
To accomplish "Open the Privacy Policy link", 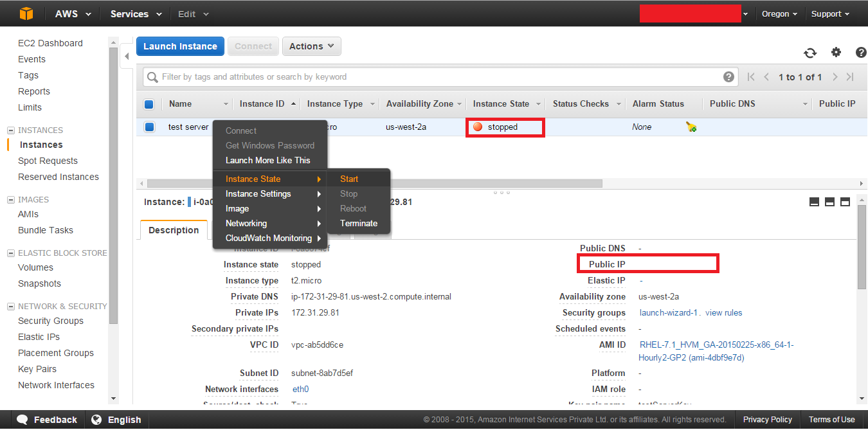I will click(768, 420).
